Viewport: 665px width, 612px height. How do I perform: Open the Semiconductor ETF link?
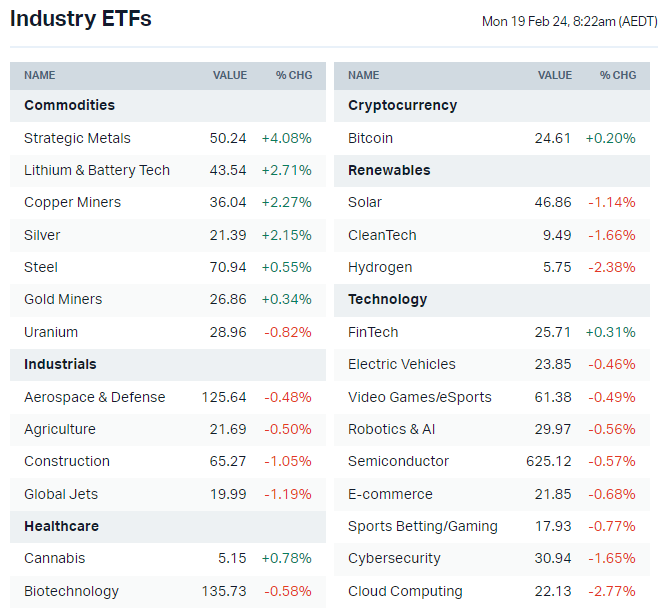[x=398, y=461]
